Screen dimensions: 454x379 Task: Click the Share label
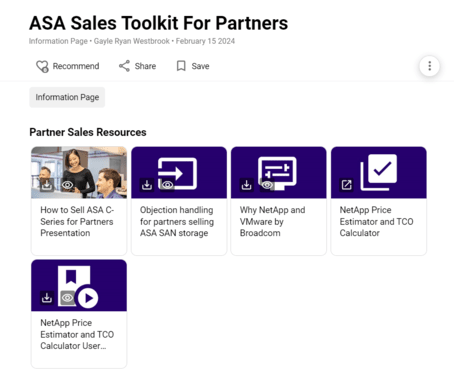click(145, 66)
